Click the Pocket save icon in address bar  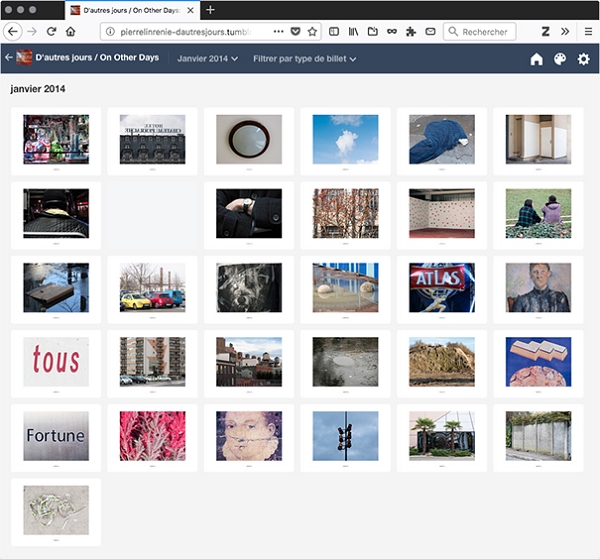pos(296,31)
